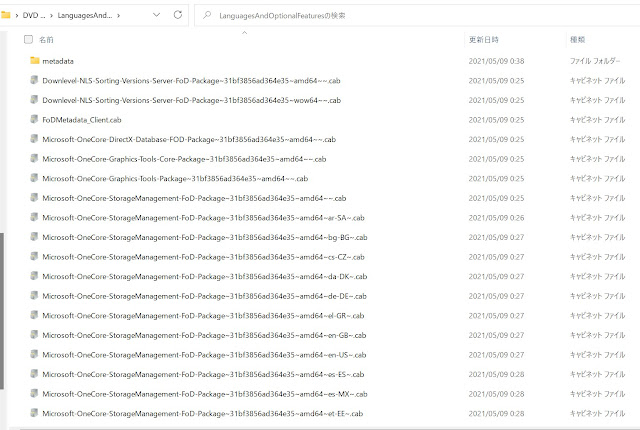Viewport: 640px width, 430px height.
Task: Click icon of StorageManagement da-DK cab file
Action: click(34, 276)
